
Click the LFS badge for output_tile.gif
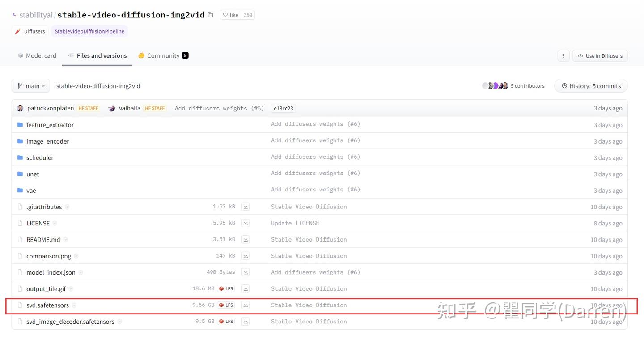point(226,288)
